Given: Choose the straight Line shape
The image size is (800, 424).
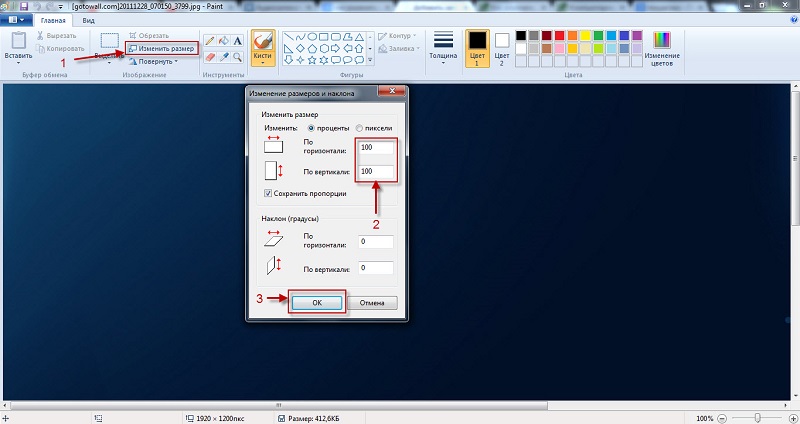Looking at the screenshot, I should [x=288, y=37].
